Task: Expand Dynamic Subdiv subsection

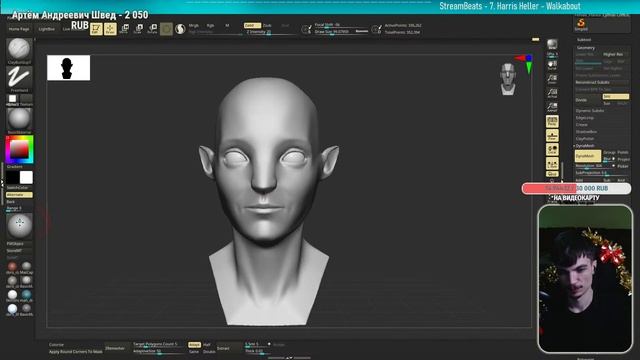Action: pyautogui.click(x=590, y=111)
